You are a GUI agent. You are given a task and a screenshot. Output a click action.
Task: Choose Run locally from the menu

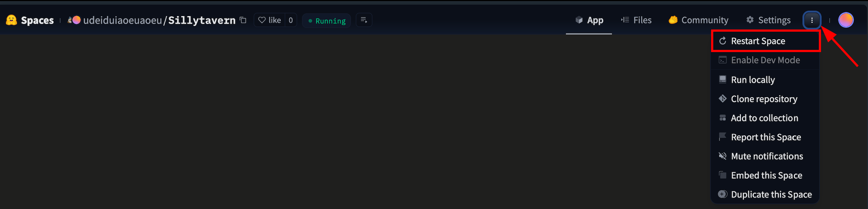click(765, 80)
